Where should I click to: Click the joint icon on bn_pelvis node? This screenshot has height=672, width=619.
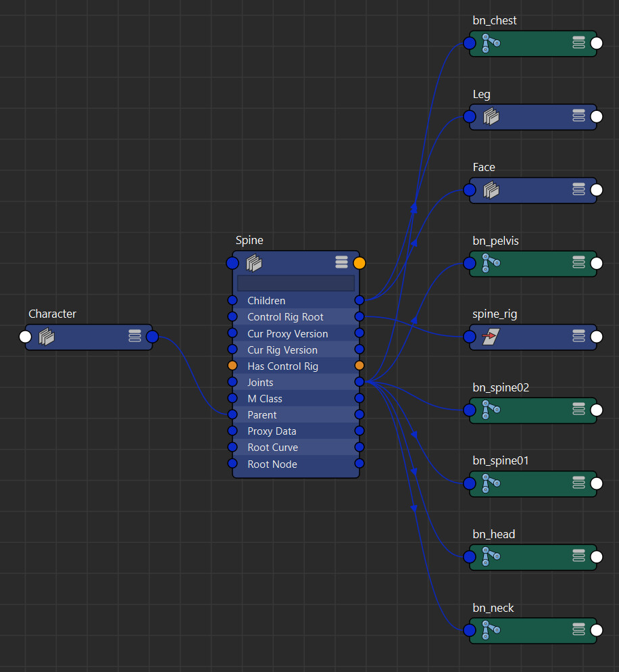(x=491, y=264)
